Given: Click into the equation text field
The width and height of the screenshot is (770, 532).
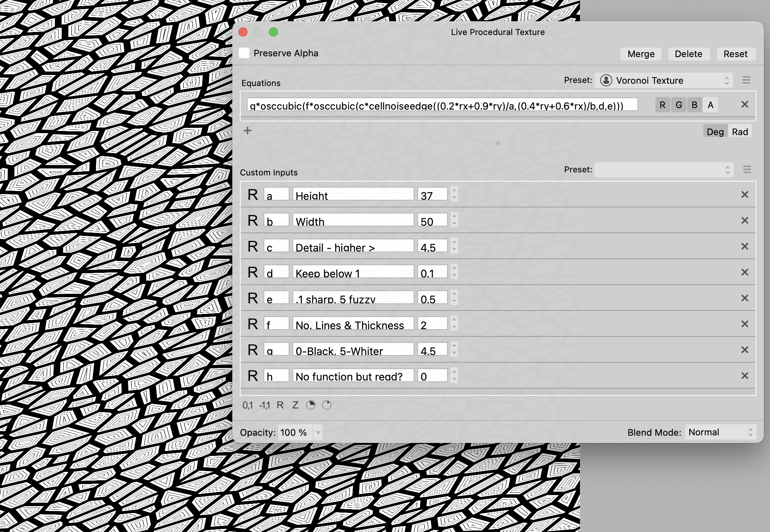Looking at the screenshot, I should [x=443, y=105].
